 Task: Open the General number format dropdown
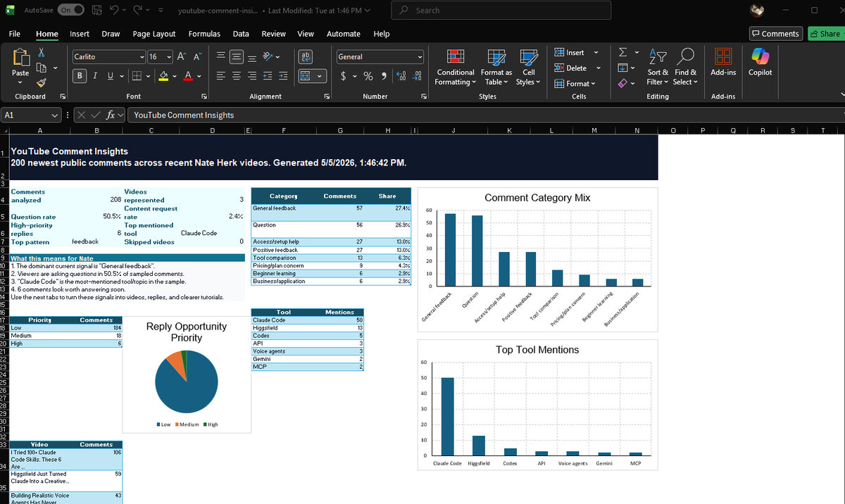tap(420, 57)
